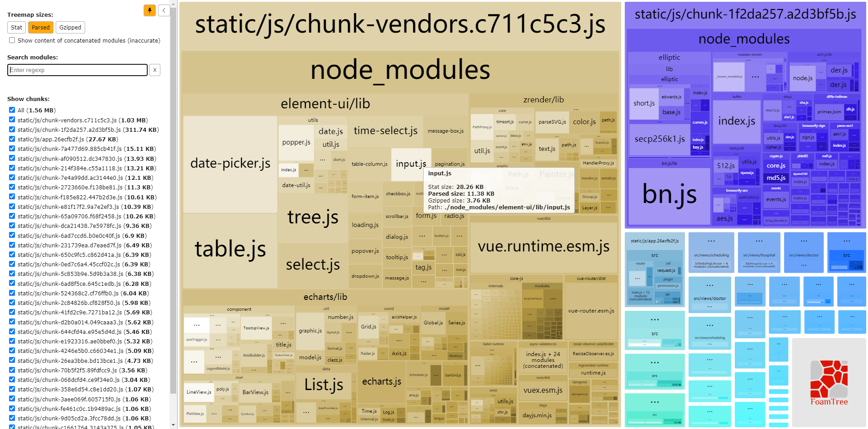The height and width of the screenshot is (429, 868).
Task: Toggle chunk-e81f17f2.9a7e2ef3.js checkbox
Action: 12,207
